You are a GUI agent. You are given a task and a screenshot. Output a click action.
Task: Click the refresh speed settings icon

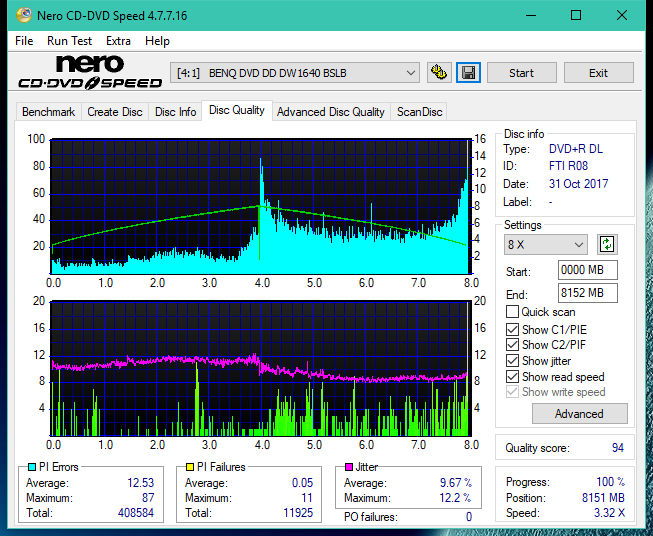[x=607, y=244]
